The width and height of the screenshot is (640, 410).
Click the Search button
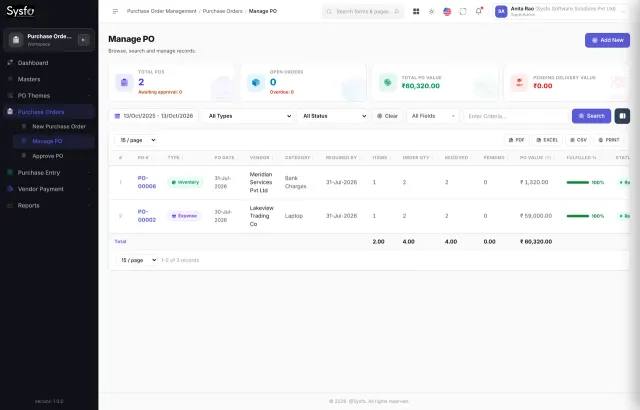591,116
